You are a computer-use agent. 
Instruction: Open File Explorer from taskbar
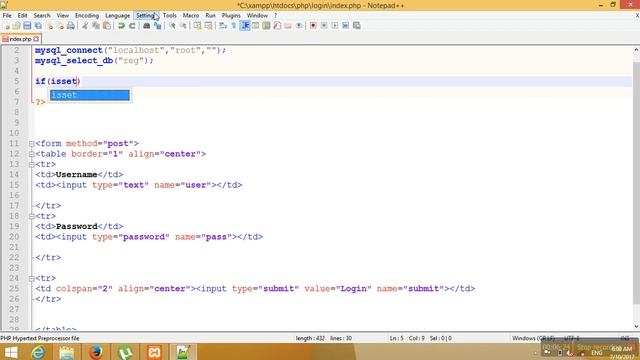point(67,352)
